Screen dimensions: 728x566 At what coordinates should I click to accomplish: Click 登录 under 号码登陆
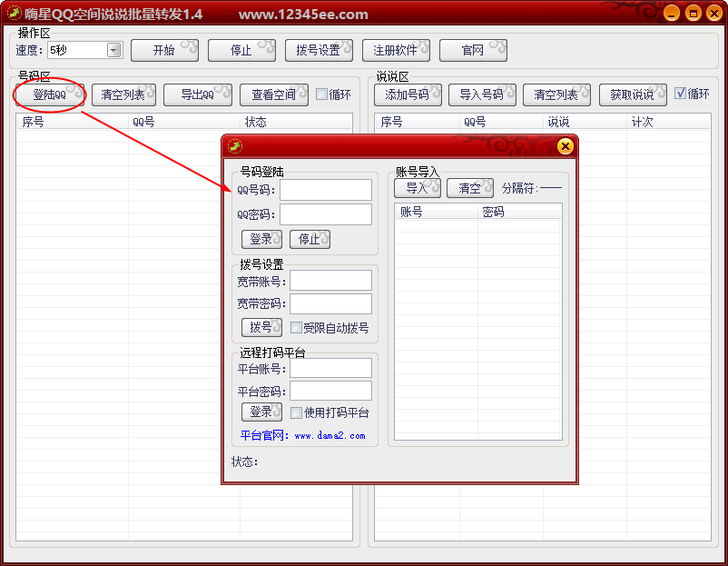(261, 239)
